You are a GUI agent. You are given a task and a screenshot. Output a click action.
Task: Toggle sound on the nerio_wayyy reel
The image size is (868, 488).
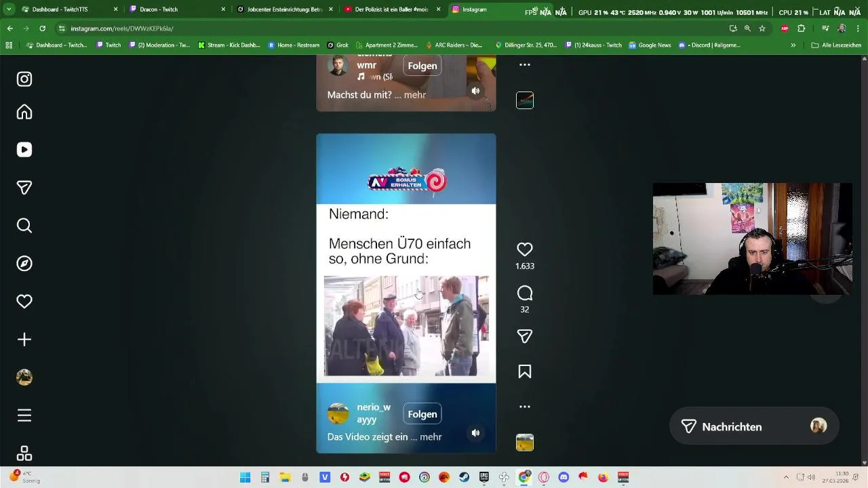(475, 433)
